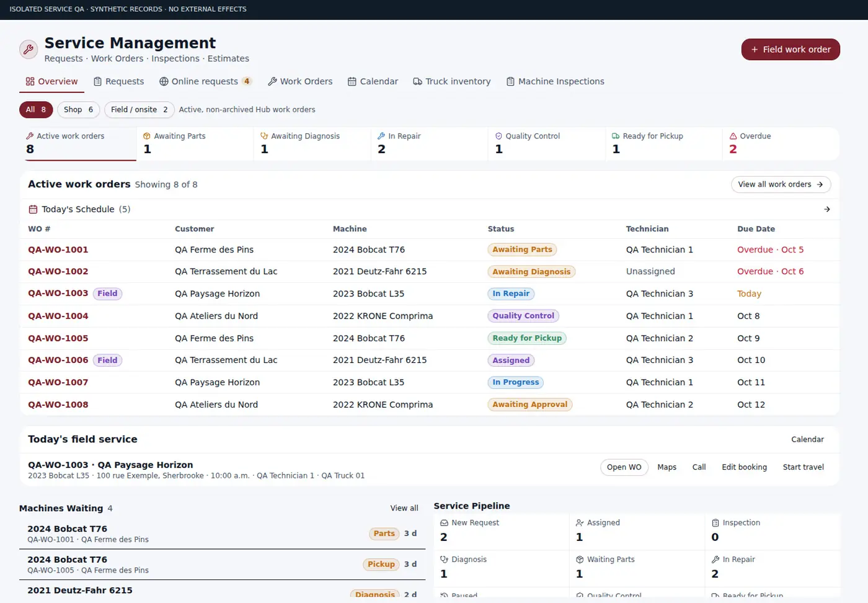Select the Overdue stat card
This screenshot has height=603, width=868.
(780, 144)
